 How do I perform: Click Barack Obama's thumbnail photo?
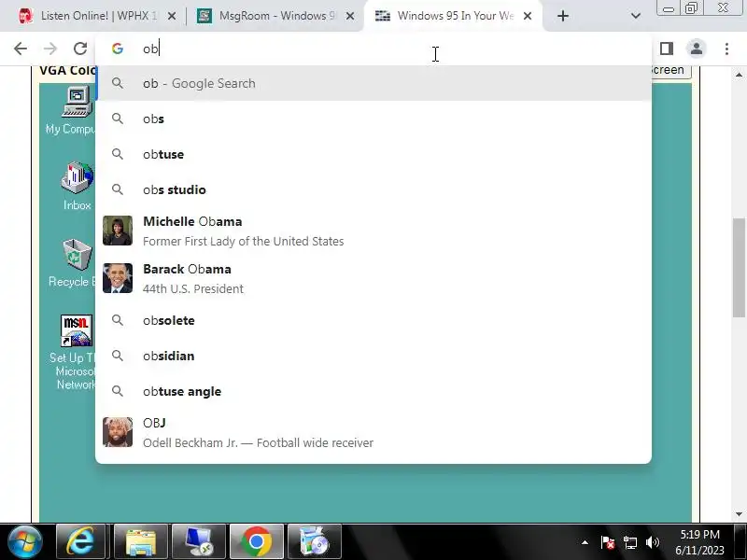coord(118,278)
